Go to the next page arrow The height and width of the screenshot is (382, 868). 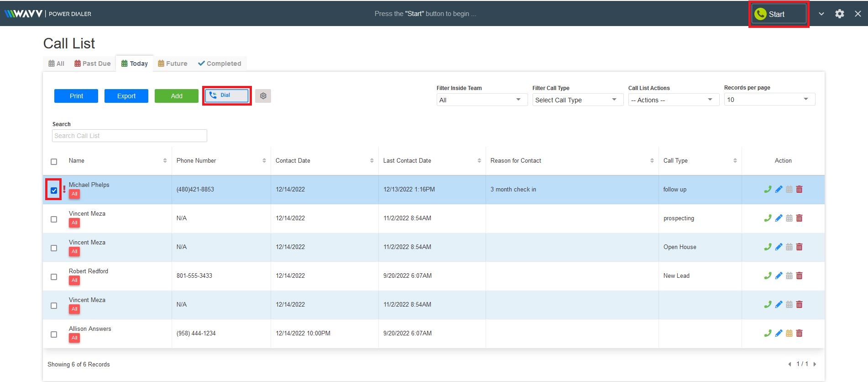click(815, 364)
